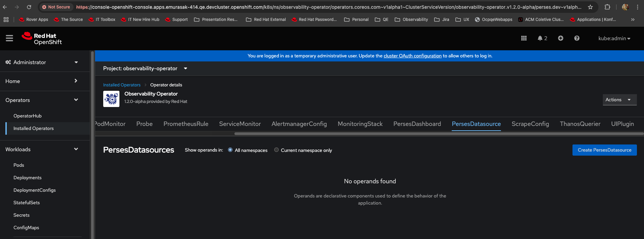Select the PersesDatasource tab
Screen dimensions: 644x239
tap(476, 124)
